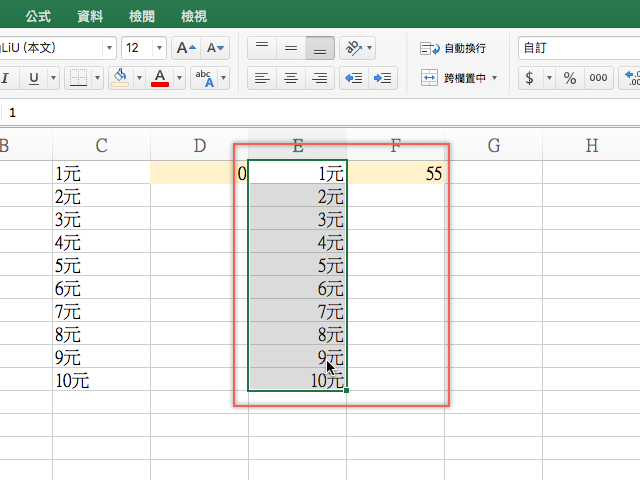Click font size field showing 12
Viewport: 640px width, 480px height.
(x=138, y=48)
